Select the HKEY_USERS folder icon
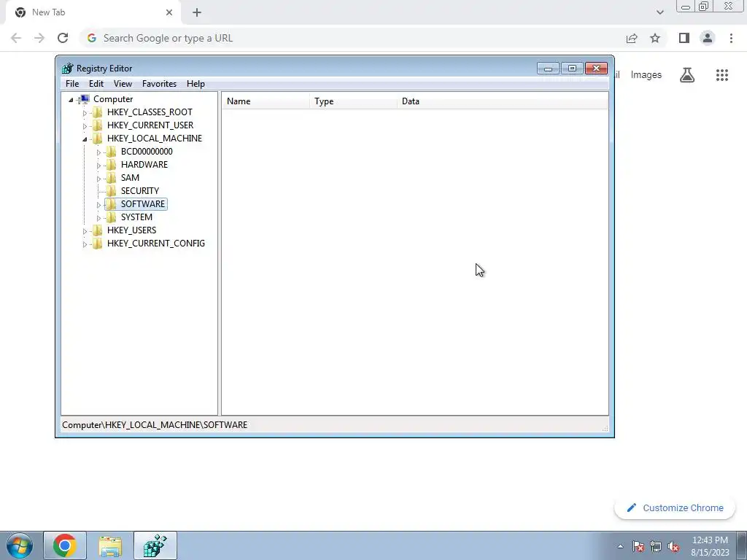 (x=97, y=230)
